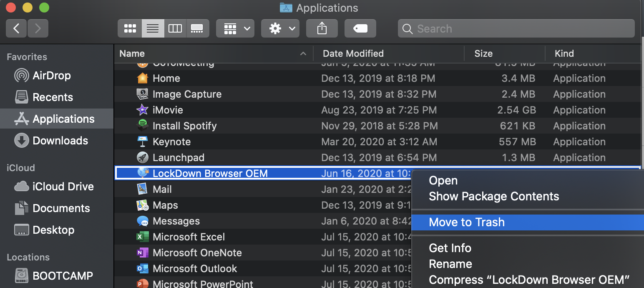Switch to icon view in toolbar
This screenshot has width=644, height=288.
coord(130,28)
